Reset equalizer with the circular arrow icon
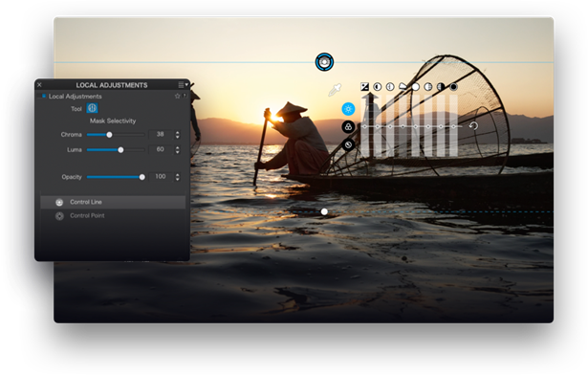This screenshot has height=375, width=588. click(x=473, y=125)
